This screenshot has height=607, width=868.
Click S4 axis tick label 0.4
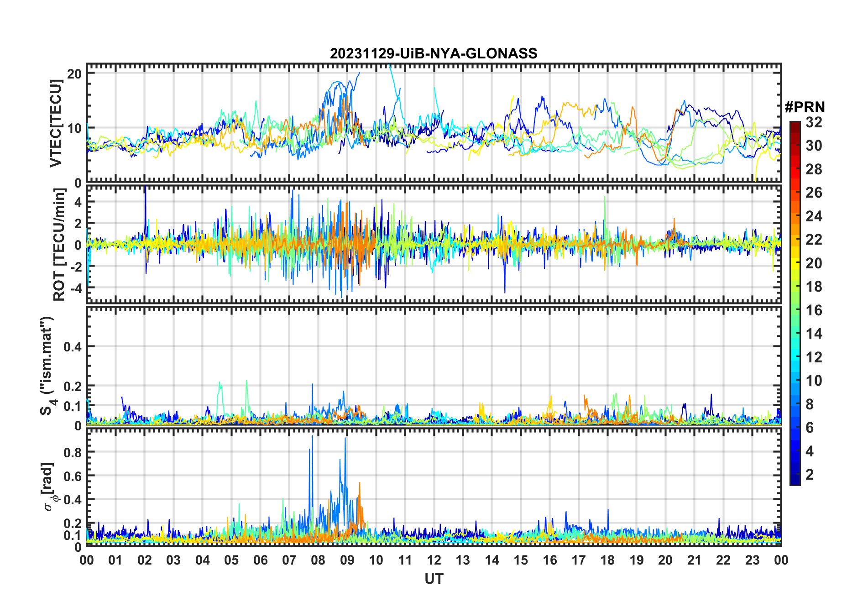[x=73, y=346]
